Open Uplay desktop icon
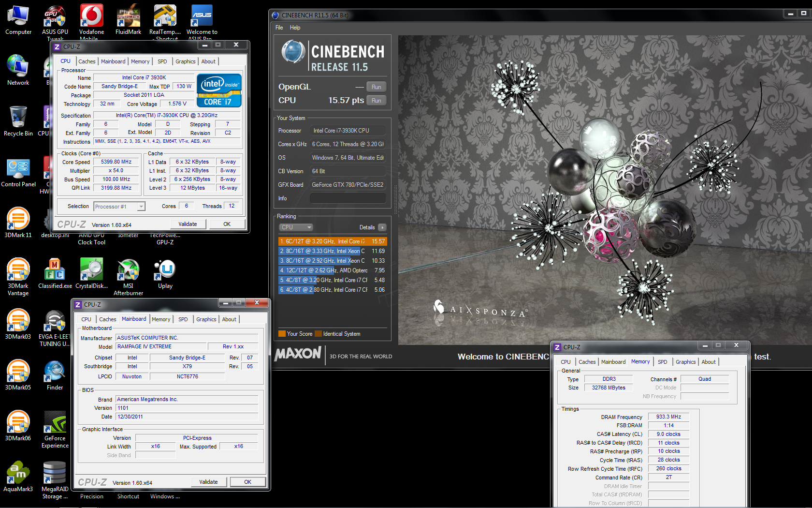Screen dimensions: 812x508 coord(165,274)
